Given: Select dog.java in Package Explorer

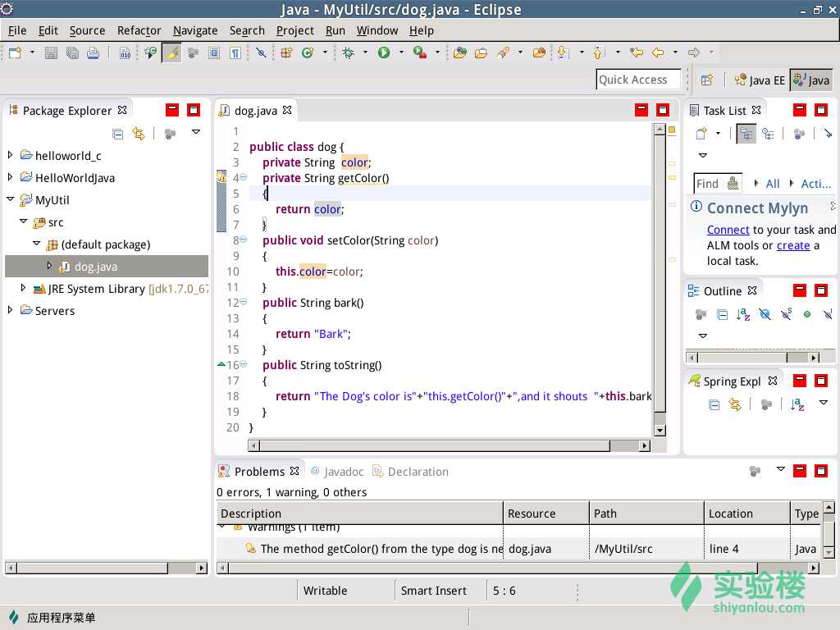Looking at the screenshot, I should [107, 267].
